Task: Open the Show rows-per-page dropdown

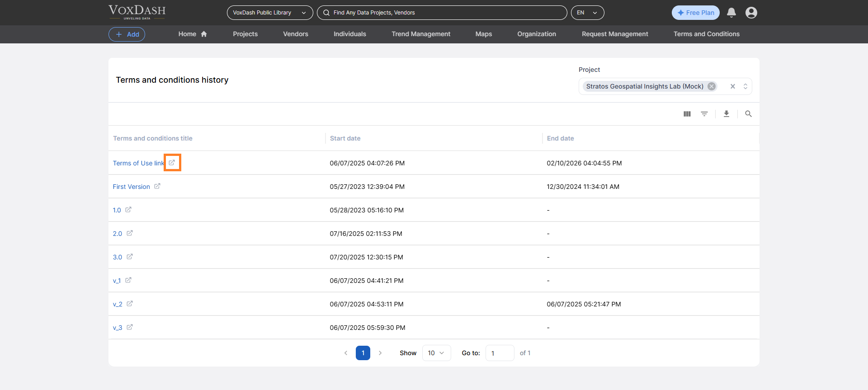Action: point(436,353)
